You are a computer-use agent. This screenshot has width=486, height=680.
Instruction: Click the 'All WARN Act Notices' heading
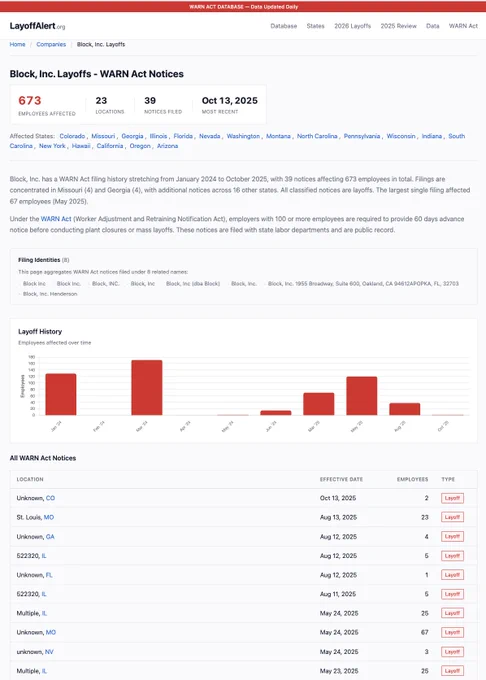click(43, 458)
